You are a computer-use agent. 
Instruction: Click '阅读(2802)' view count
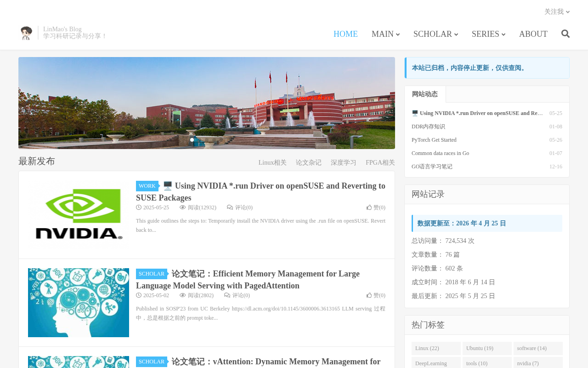point(201,295)
